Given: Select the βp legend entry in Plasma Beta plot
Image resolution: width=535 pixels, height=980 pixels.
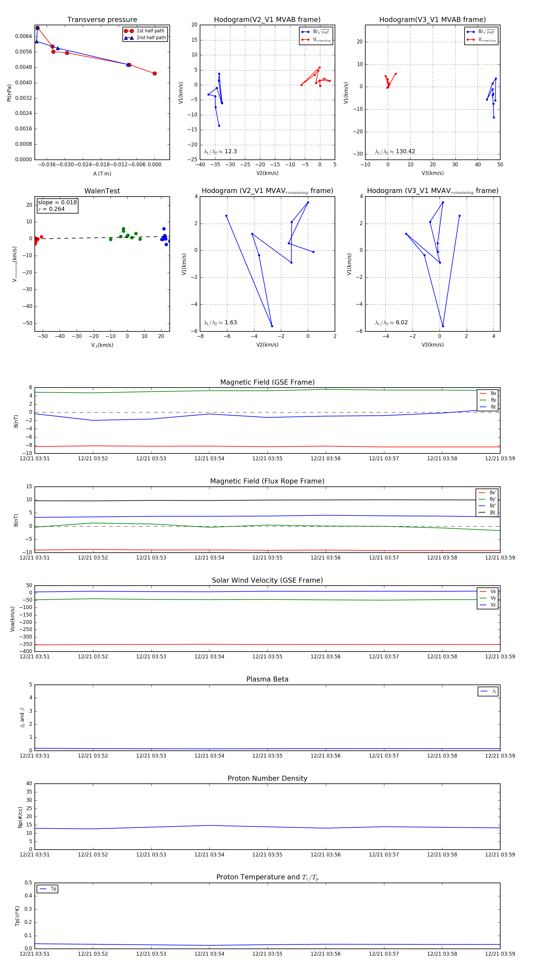Looking at the screenshot, I should tap(488, 691).
